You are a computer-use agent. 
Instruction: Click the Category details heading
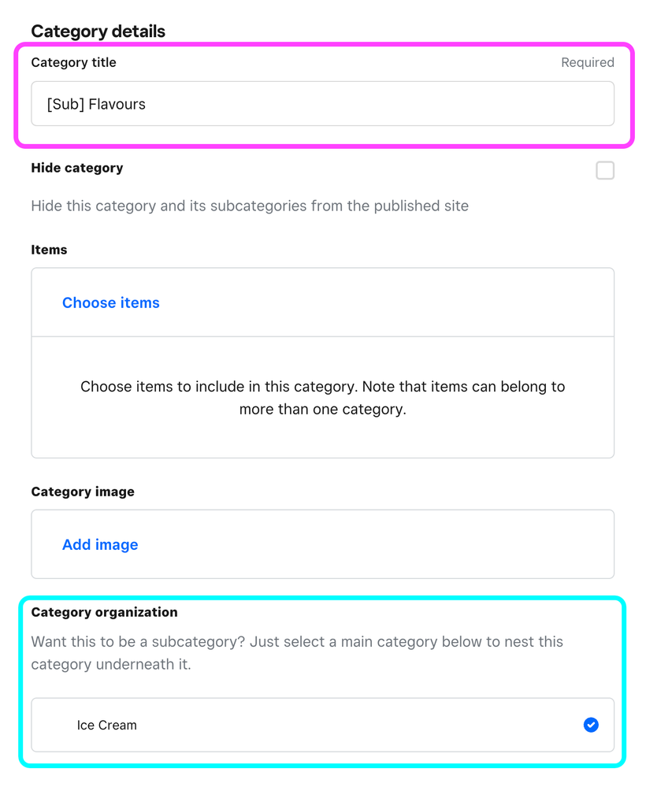pos(98,32)
